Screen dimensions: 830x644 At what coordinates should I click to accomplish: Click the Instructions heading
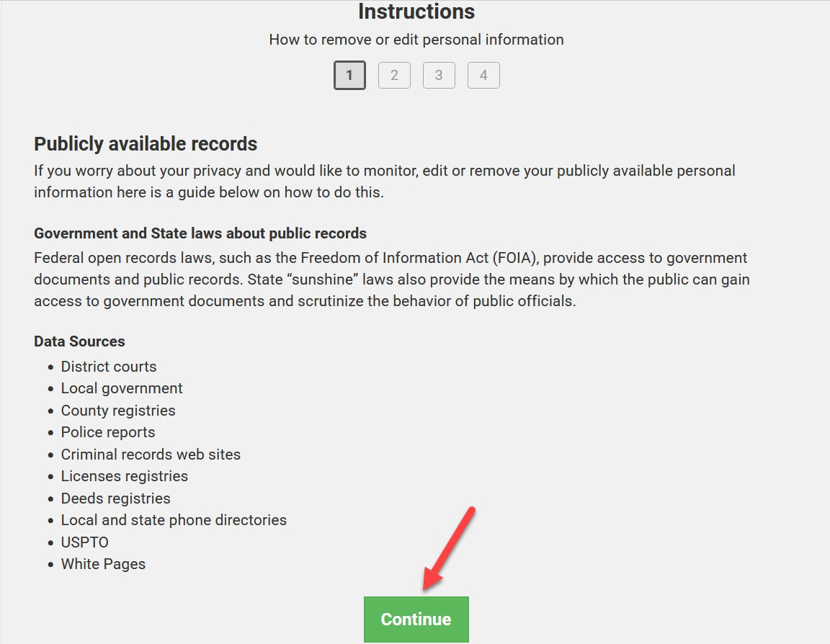(x=416, y=12)
